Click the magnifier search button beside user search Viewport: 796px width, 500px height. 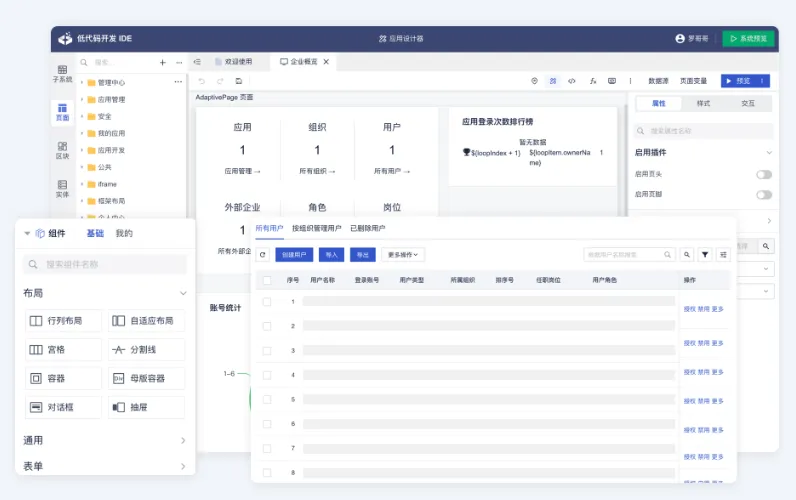coord(686,255)
